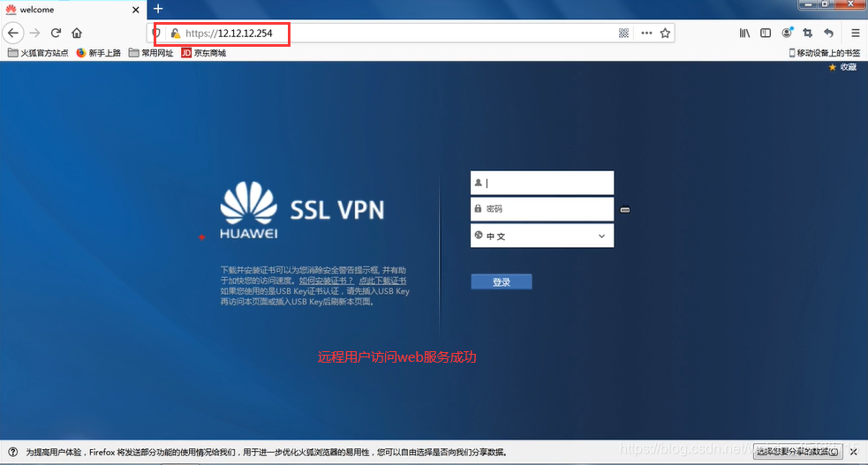Viewport: 868px width, 465px height.
Task: Toggle the sidebar panel icon
Action: click(x=766, y=34)
